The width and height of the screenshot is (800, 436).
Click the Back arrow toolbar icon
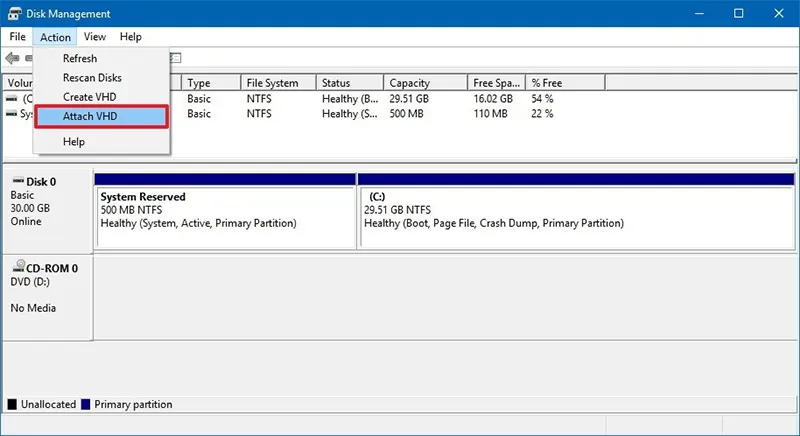pos(13,58)
